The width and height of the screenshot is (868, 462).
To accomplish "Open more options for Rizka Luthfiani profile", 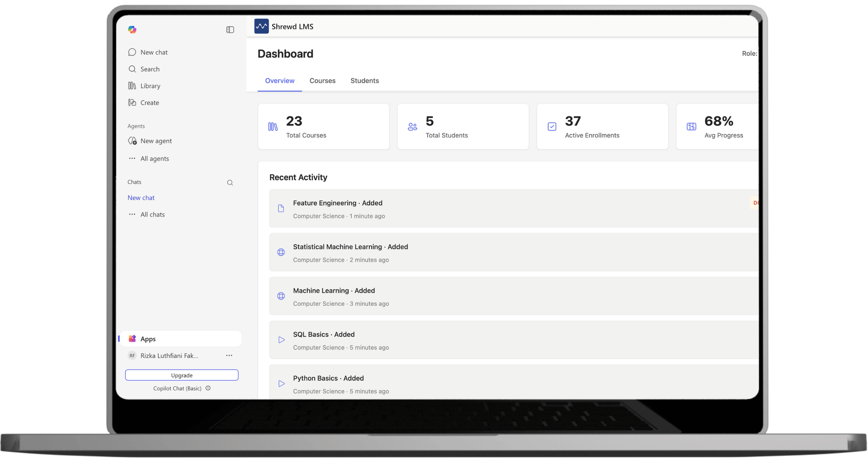I will (x=229, y=355).
